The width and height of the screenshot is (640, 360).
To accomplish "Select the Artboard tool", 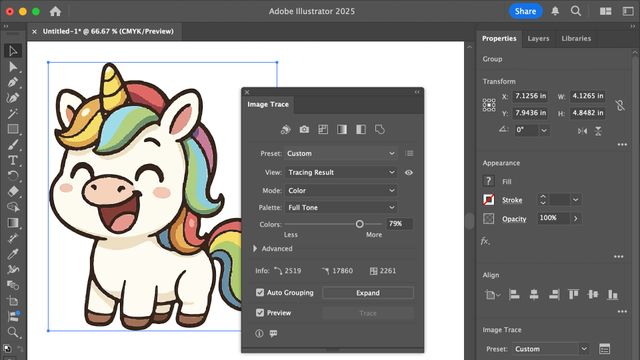I will [x=13, y=301].
